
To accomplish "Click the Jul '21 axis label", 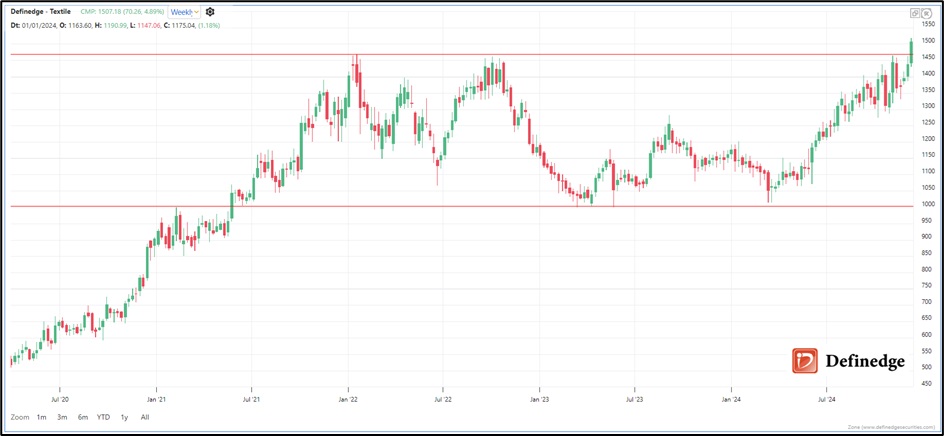I will point(251,399).
